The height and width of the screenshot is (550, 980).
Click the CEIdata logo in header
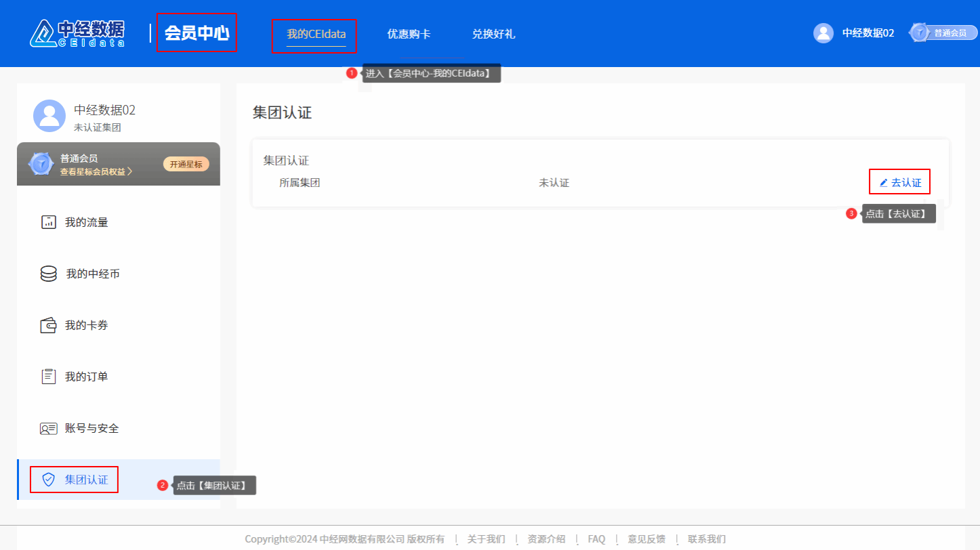click(x=77, y=34)
